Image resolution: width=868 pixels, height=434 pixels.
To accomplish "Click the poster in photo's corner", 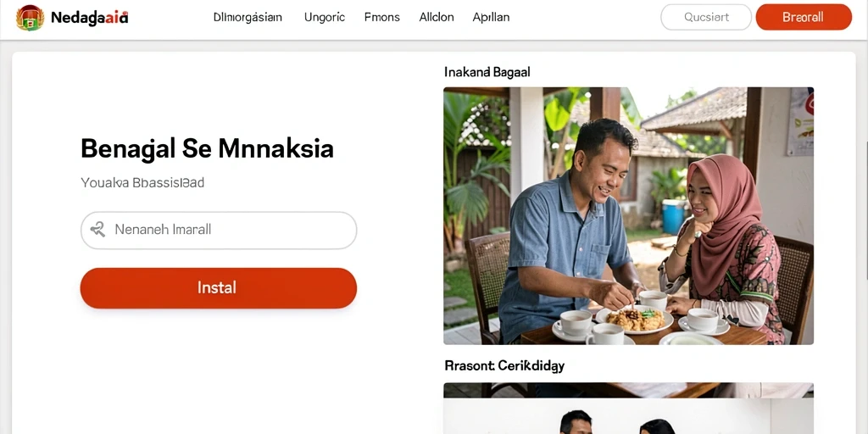I will point(800,120).
